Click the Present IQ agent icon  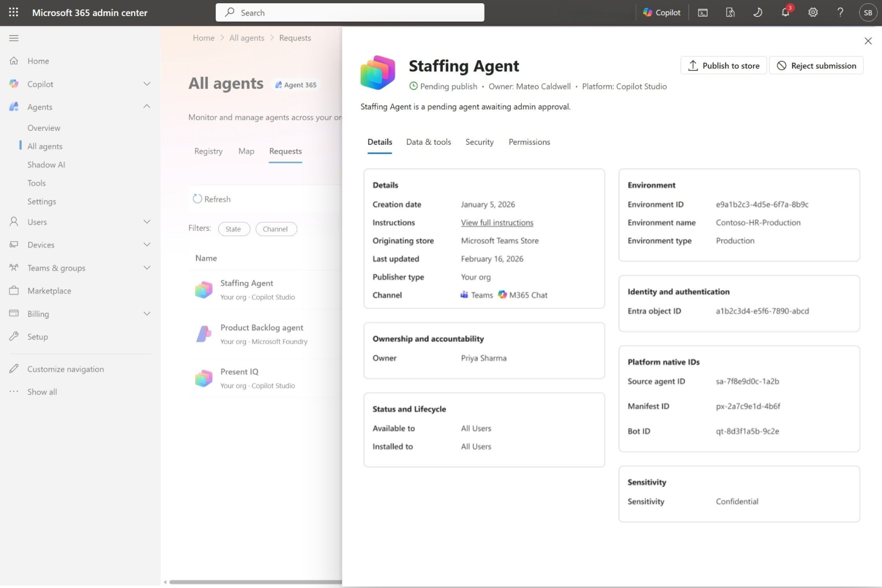[204, 378]
